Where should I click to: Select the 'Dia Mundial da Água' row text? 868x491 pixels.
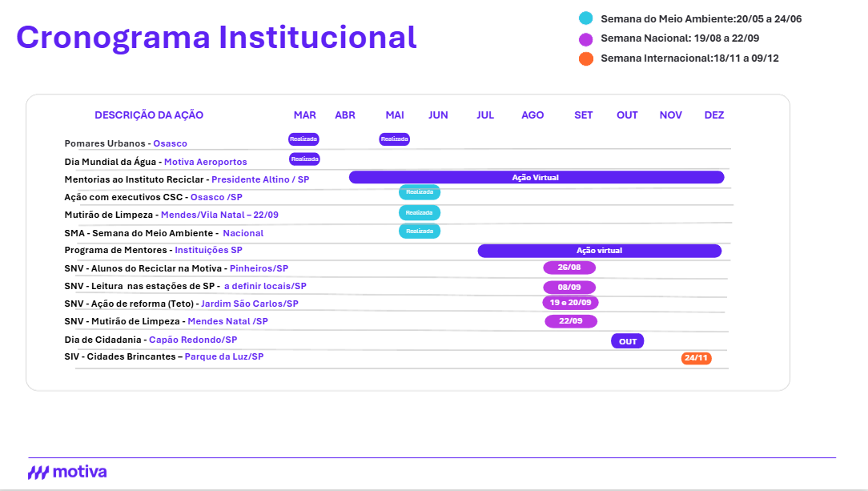[x=155, y=162]
